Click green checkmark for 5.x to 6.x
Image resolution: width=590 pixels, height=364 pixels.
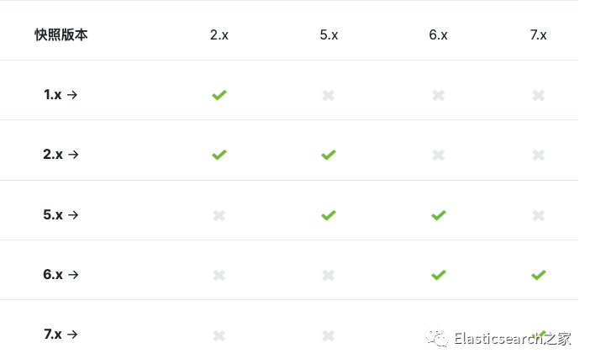click(x=438, y=215)
